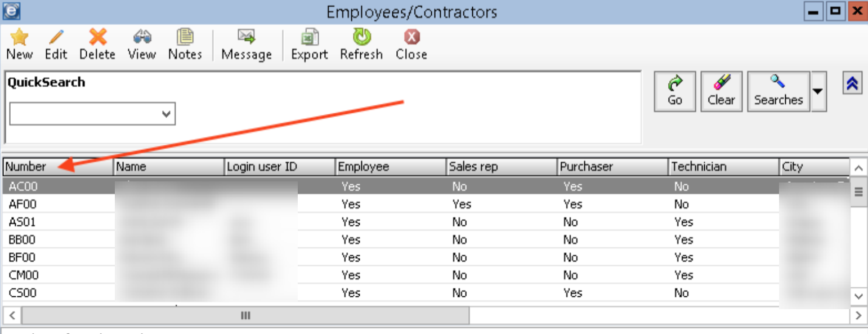Viewport: 868px width, 334px height.
Task: Click the vertical scrollbar thumb
Action: (858, 192)
